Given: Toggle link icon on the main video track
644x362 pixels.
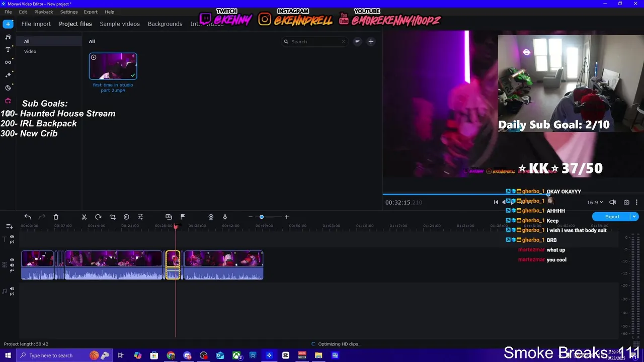Looking at the screenshot, I should (12, 270).
